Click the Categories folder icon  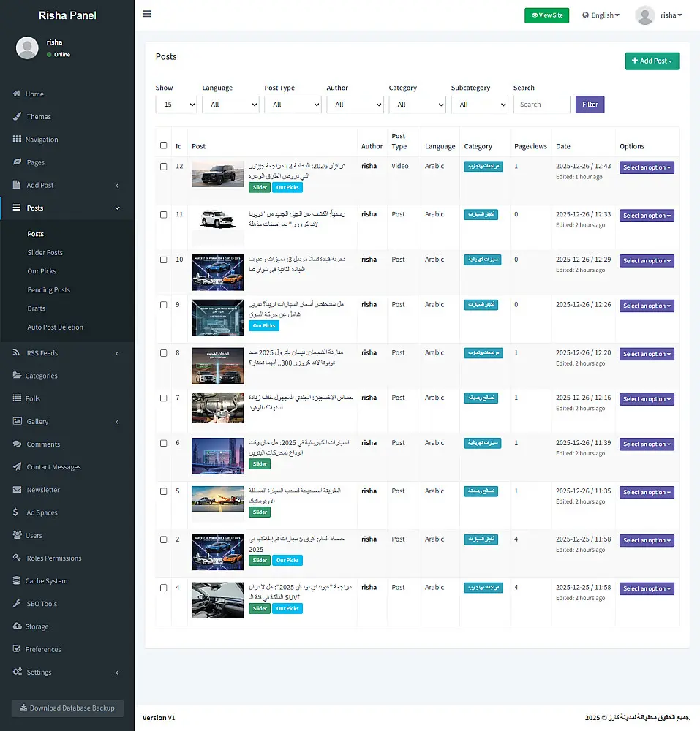pos(17,375)
